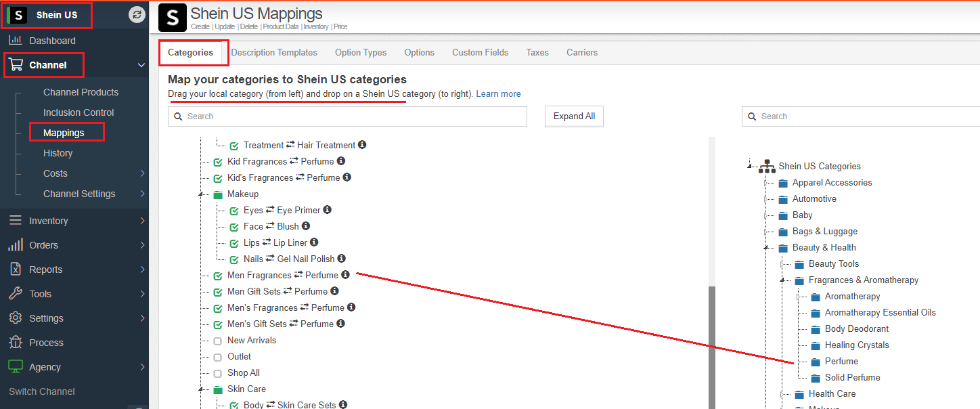The height and width of the screenshot is (409, 980).
Task: Collapse the Fragrances & Aromatherapy tree node
Action: click(782, 280)
